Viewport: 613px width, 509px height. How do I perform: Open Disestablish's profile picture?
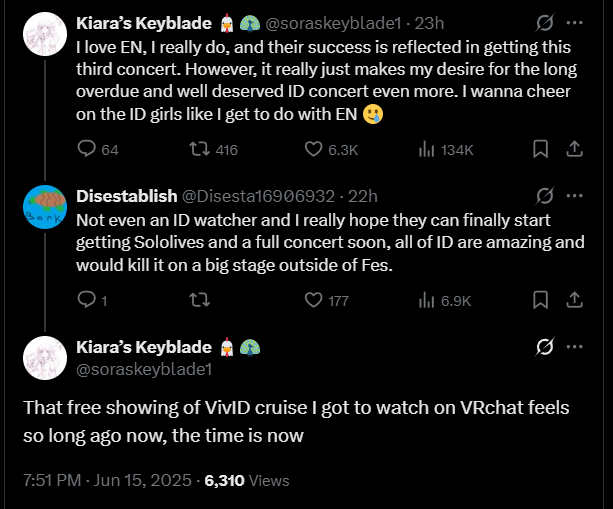(x=44, y=206)
